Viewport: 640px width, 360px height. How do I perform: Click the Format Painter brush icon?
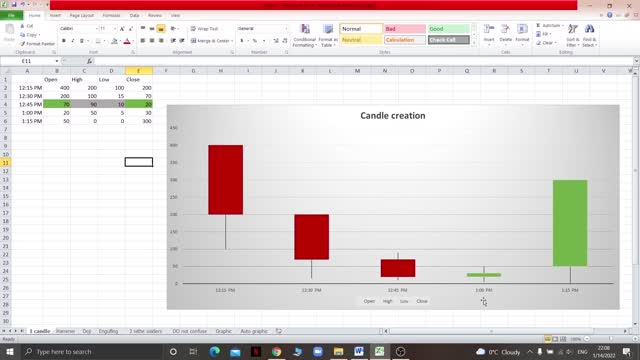(x=23, y=44)
